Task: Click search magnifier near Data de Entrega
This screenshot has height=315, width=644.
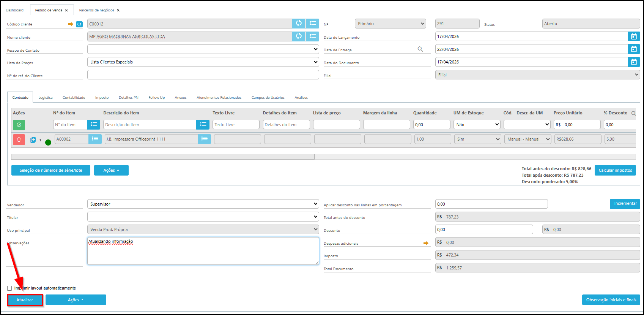Action: click(420, 49)
